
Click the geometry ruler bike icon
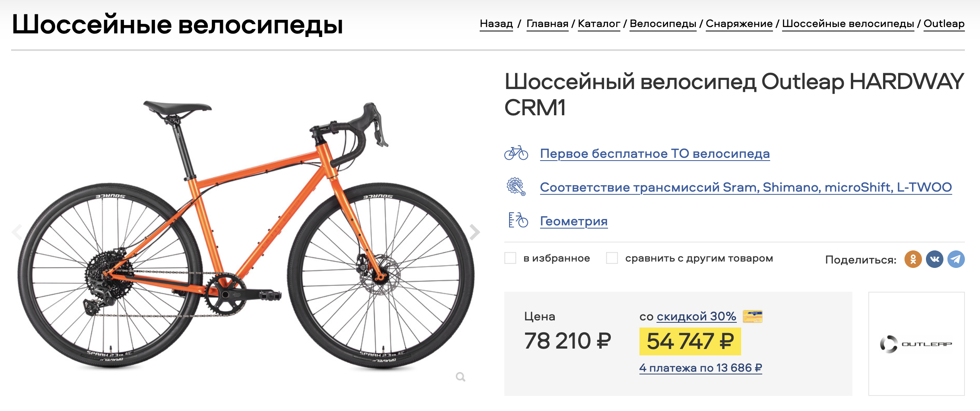click(518, 220)
